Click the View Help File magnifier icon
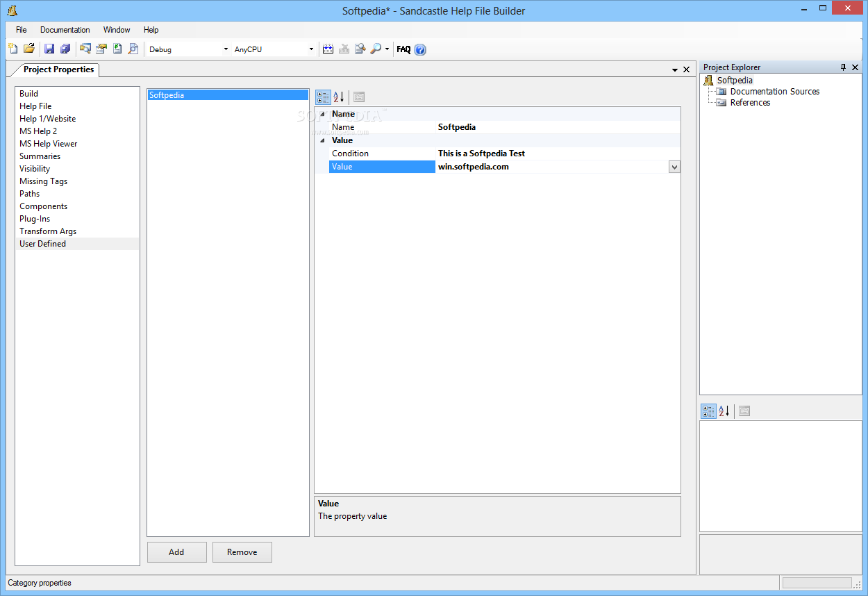The height and width of the screenshot is (596, 868). pyautogui.click(x=376, y=49)
